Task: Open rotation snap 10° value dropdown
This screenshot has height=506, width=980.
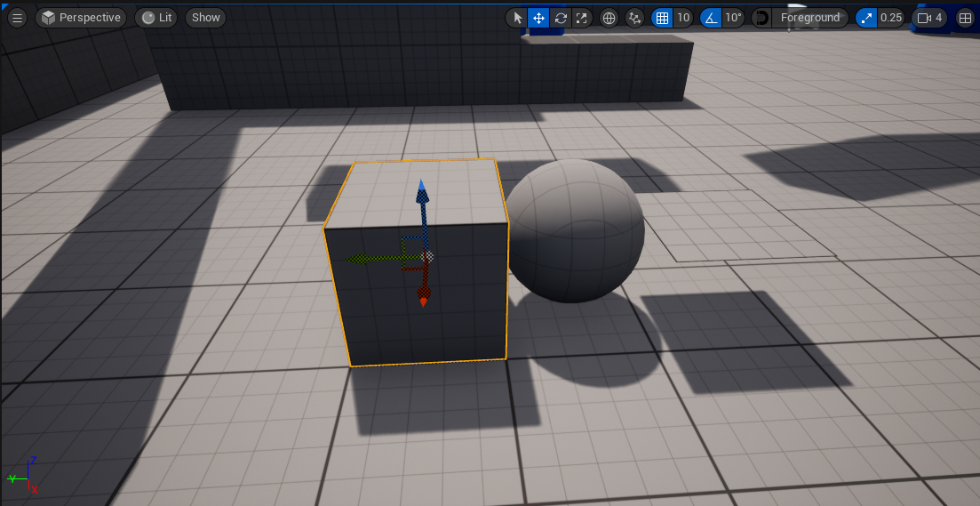Action: pos(733,18)
